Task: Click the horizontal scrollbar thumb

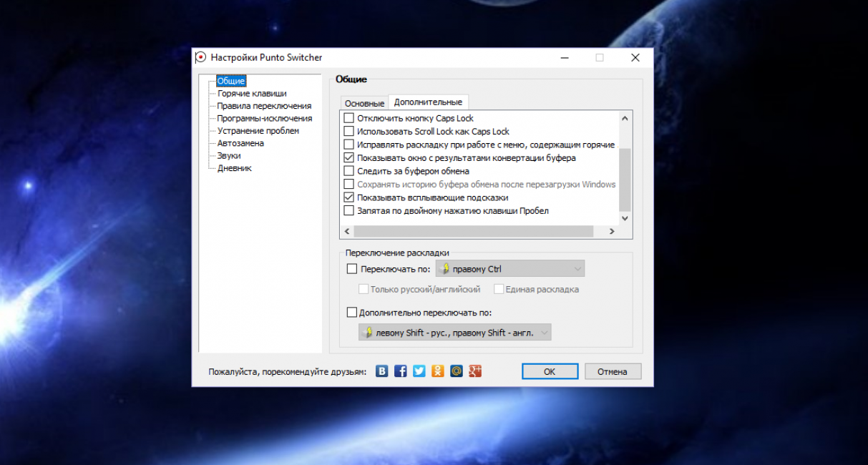Action: click(x=474, y=231)
